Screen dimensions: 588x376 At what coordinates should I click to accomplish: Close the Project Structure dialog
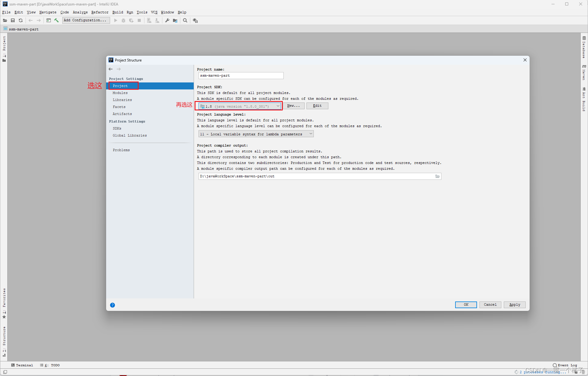(525, 60)
